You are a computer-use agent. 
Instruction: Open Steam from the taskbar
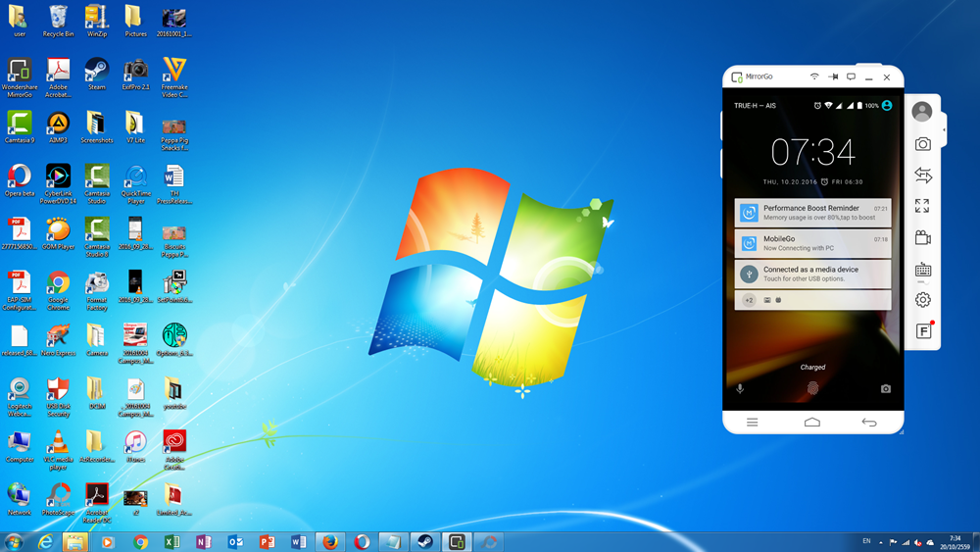pyautogui.click(x=425, y=542)
